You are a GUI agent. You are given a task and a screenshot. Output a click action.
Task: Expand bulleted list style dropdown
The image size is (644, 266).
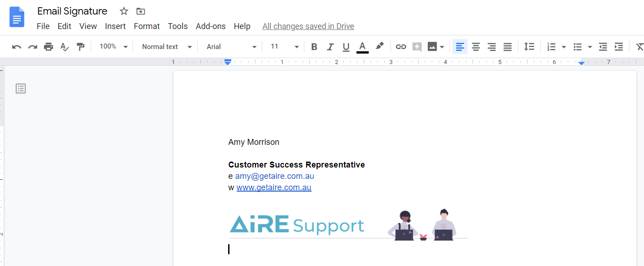(590, 47)
